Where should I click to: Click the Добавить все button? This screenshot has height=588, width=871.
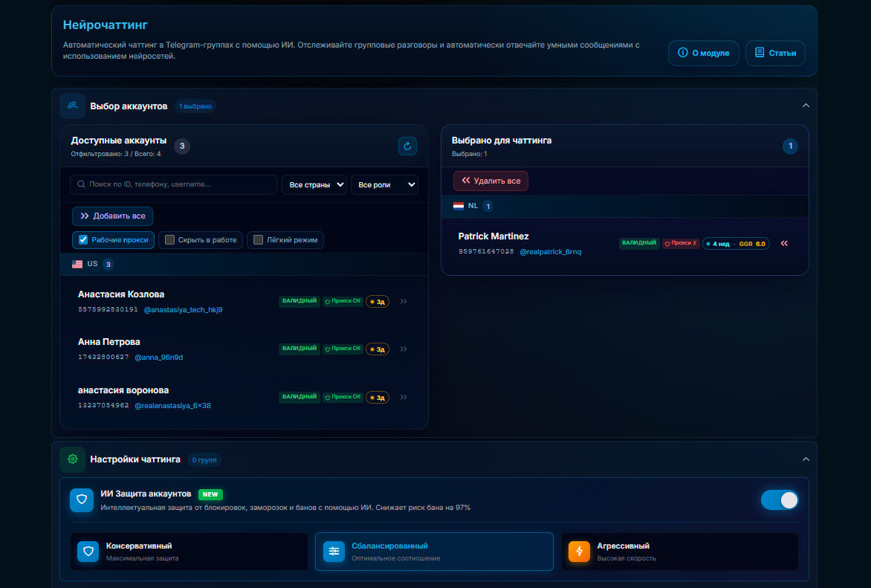pyautogui.click(x=113, y=216)
